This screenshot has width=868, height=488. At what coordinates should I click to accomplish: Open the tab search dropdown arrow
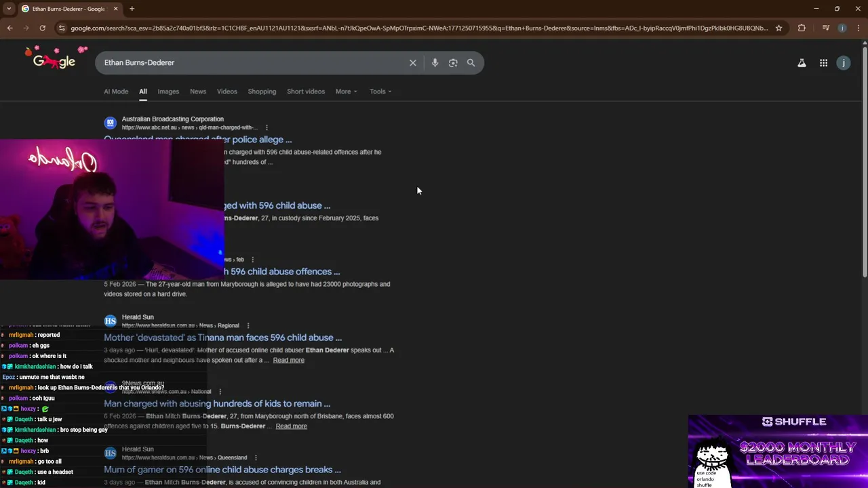click(9, 9)
